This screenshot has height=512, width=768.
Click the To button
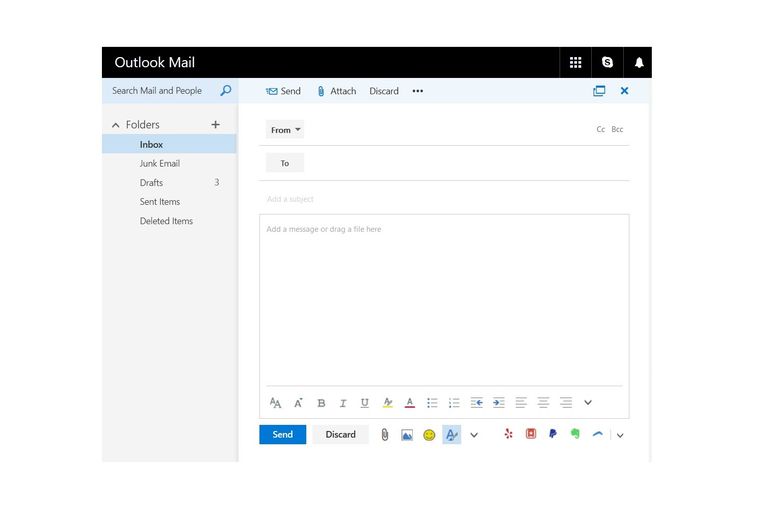click(285, 163)
